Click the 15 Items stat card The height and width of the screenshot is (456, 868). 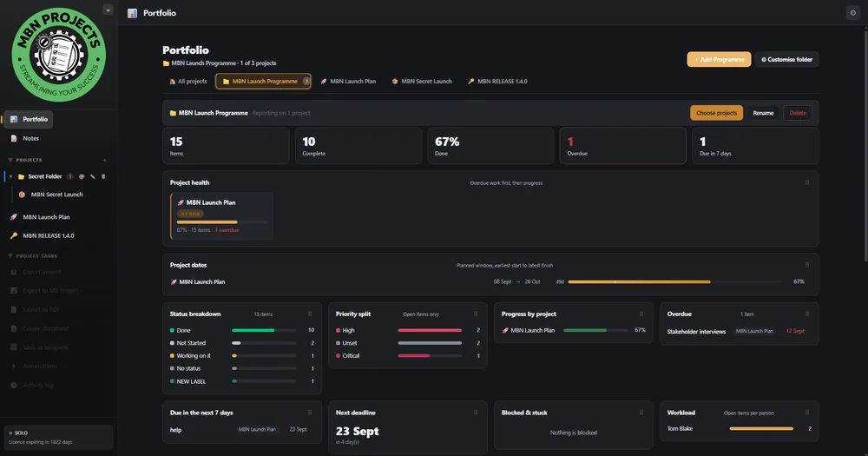[x=226, y=146]
